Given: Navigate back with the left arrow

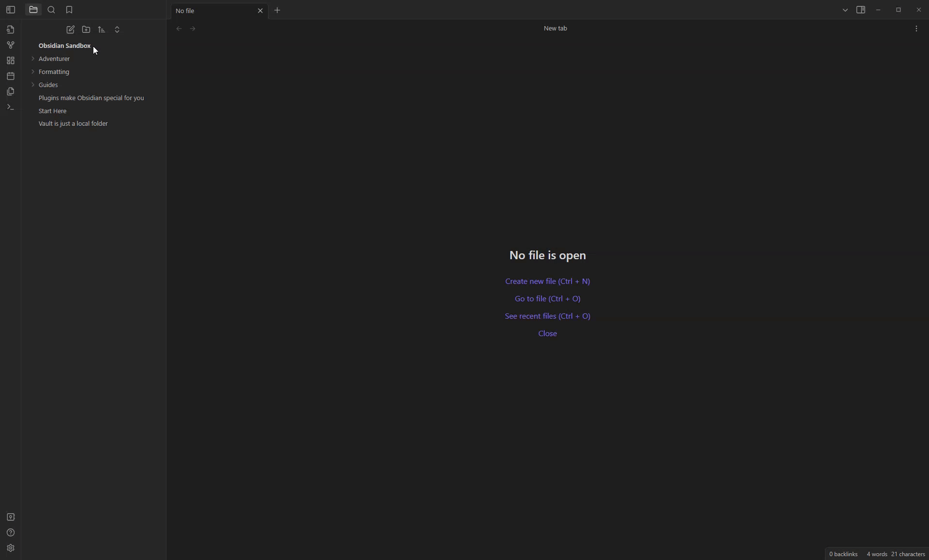Looking at the screenshot, I should (179, 29).
